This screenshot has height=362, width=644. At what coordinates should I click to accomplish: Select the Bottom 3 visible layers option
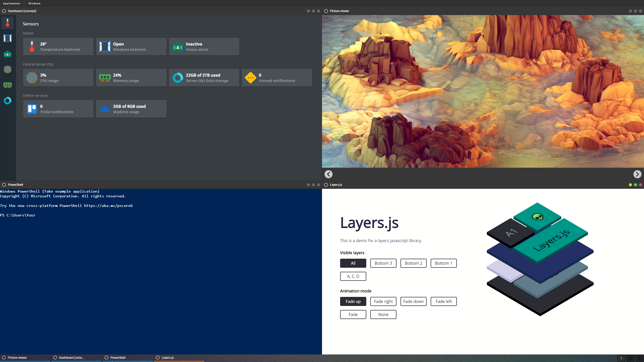(x=383, y=263)
